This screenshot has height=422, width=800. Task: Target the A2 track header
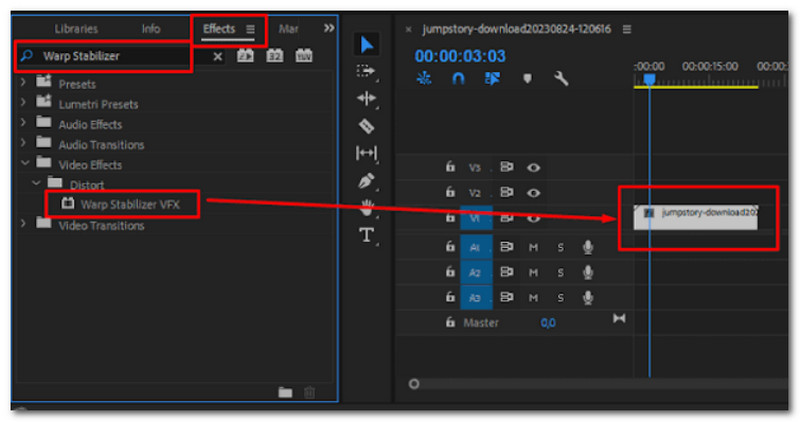click(476, 272)
